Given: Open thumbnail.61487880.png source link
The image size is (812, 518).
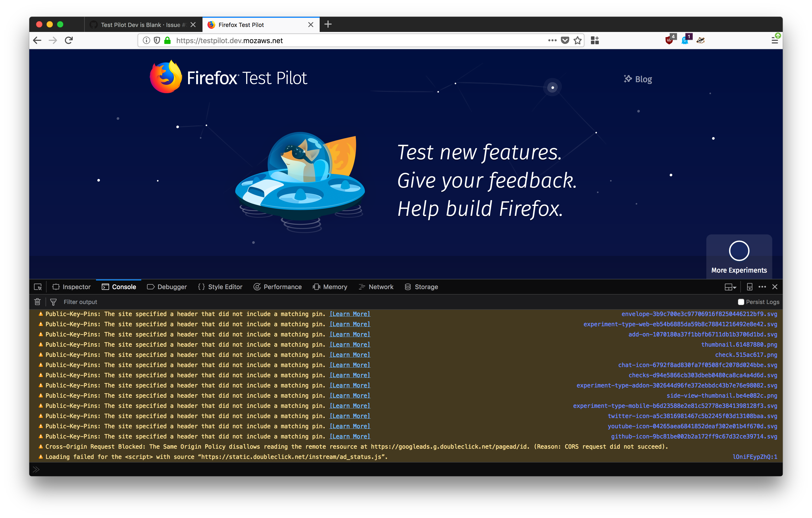Looking at the screenshot, I should (x=739, y=345).
